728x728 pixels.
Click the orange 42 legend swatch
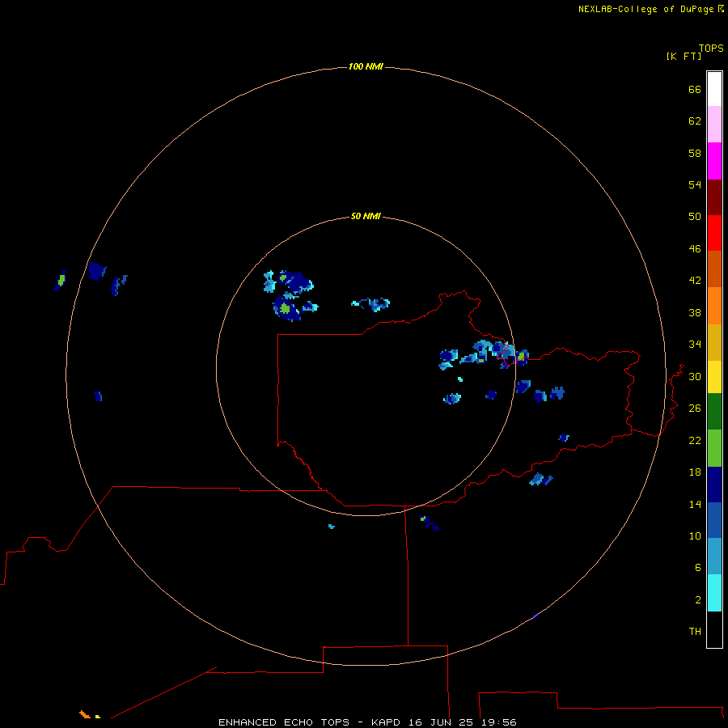[x=714, y=306]
